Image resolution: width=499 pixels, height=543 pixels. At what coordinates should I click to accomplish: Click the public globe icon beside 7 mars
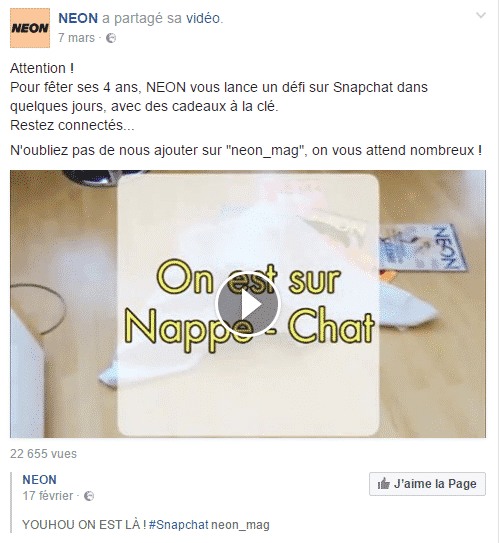[111, 38]
